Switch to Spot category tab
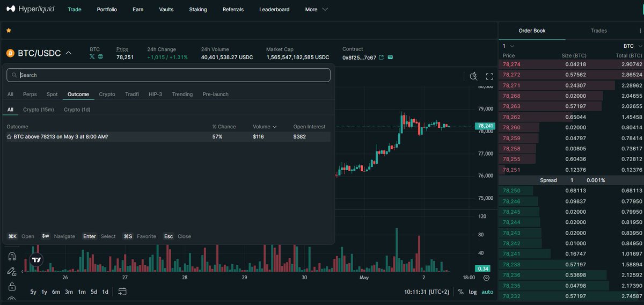Viewport: 644px width, 305px height. tap(52, 94)
